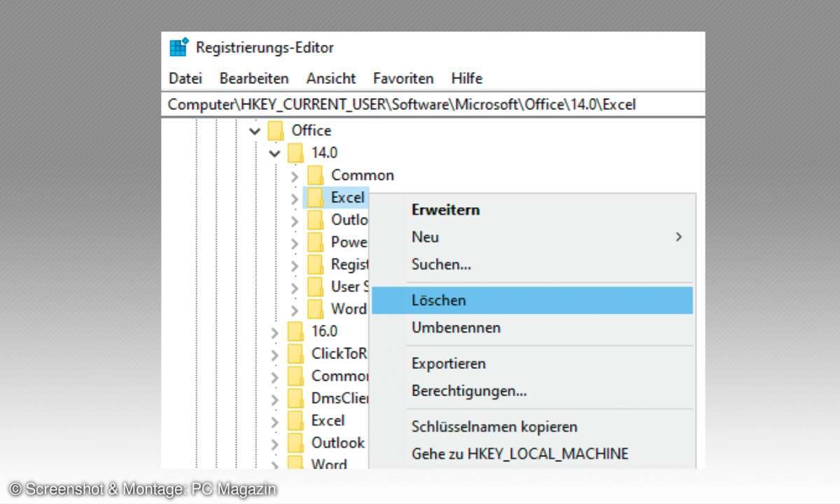Open Berechtigungen... from the context menu
Viewport: 840px width, 504px height.
click(532, 391)
